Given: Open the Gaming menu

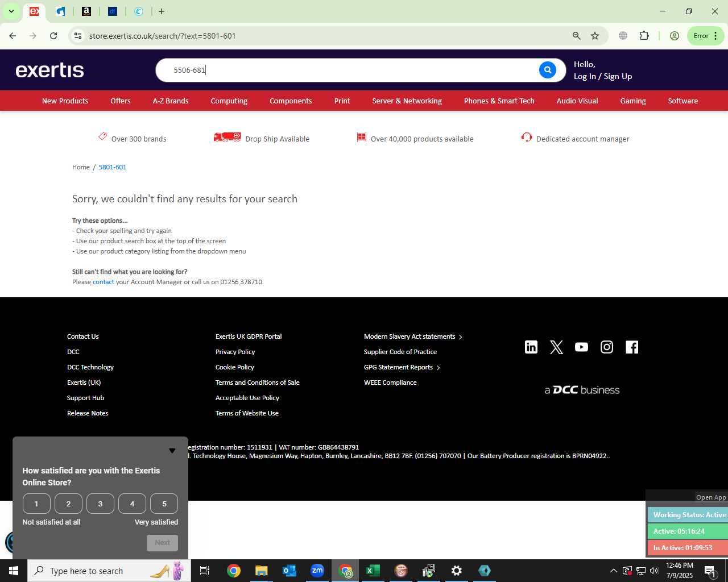Looking at the screenshot, I should (x=633, y=101).
